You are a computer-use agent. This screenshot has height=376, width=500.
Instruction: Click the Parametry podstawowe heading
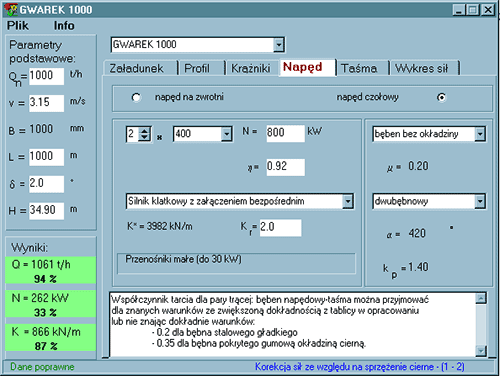(42, 52)
